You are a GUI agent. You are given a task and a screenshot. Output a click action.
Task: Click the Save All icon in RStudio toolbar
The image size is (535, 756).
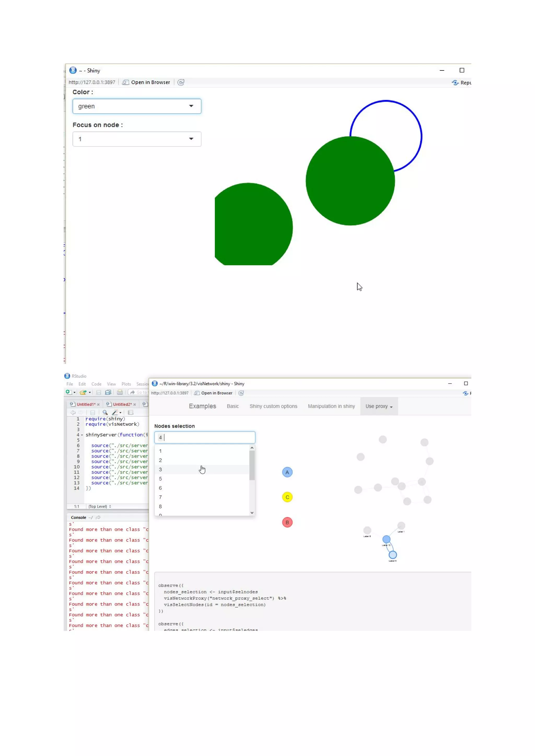(108, 392)
